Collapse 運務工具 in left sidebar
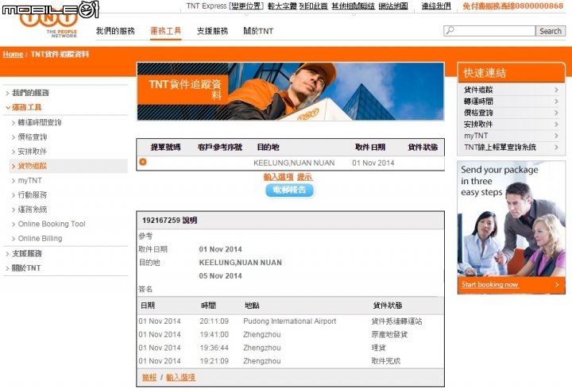This screenshot has width=572, height=392. click(x=26, y=107)
